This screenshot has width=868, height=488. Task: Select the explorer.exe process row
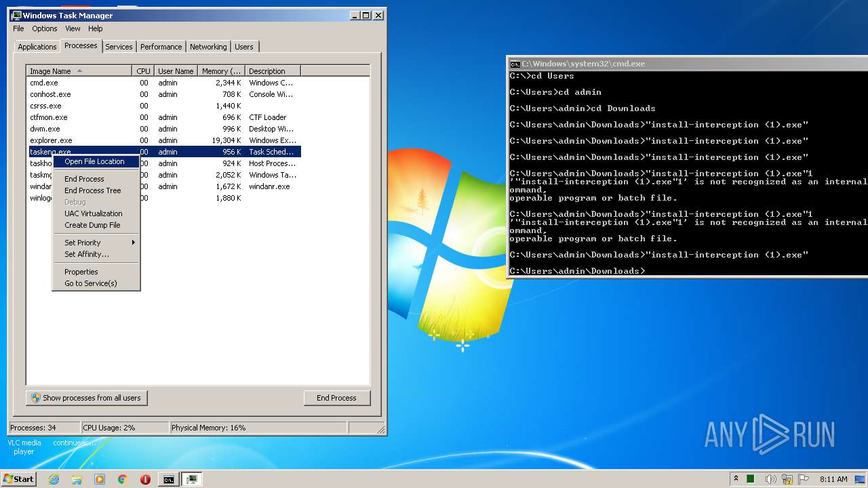(163, 140)
